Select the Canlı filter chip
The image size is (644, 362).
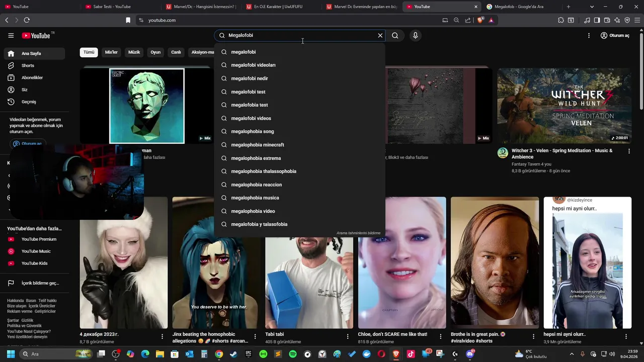(x=176, y=52)
